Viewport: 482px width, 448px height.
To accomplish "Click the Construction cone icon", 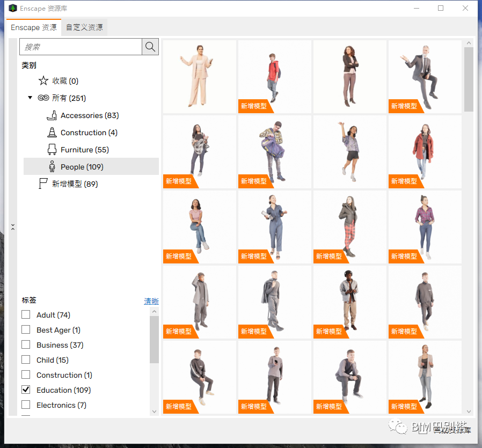I will pyautogui.click(x=52, y=133).
